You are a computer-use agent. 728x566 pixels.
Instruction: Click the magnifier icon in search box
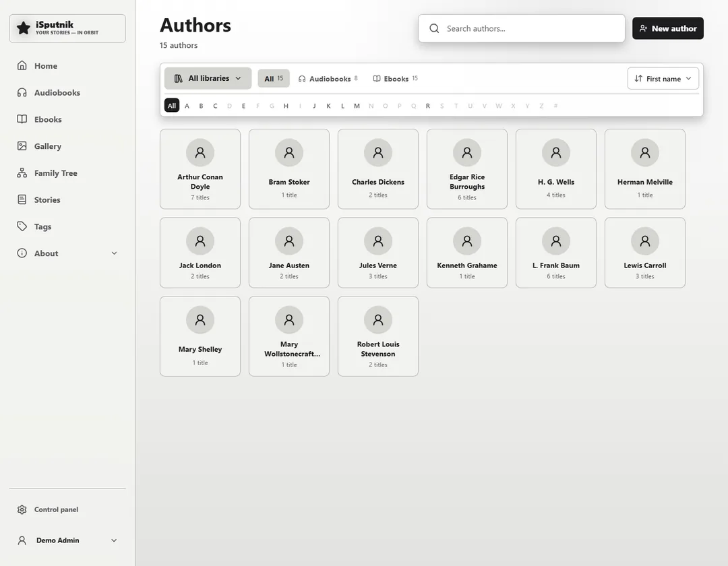[434, 28]
